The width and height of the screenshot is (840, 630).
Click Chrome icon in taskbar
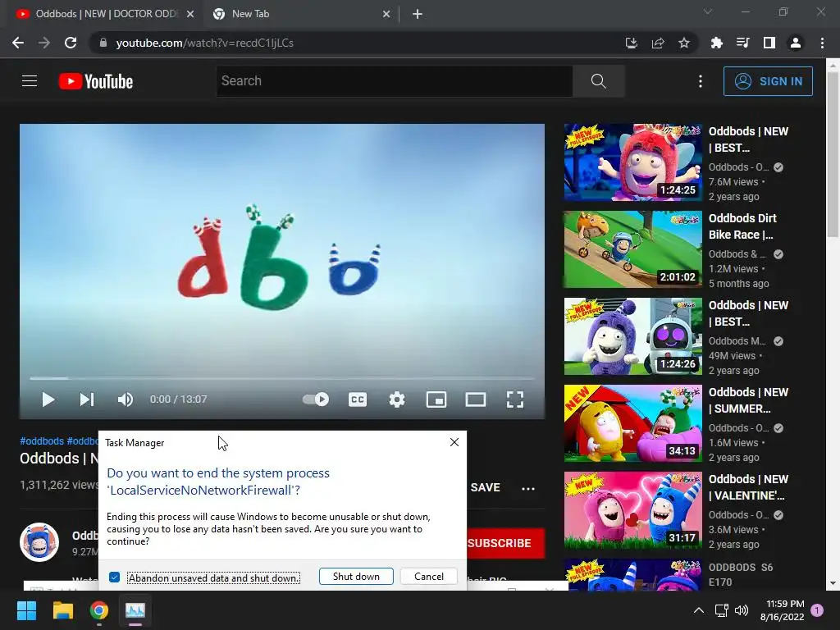coord(99,610)
